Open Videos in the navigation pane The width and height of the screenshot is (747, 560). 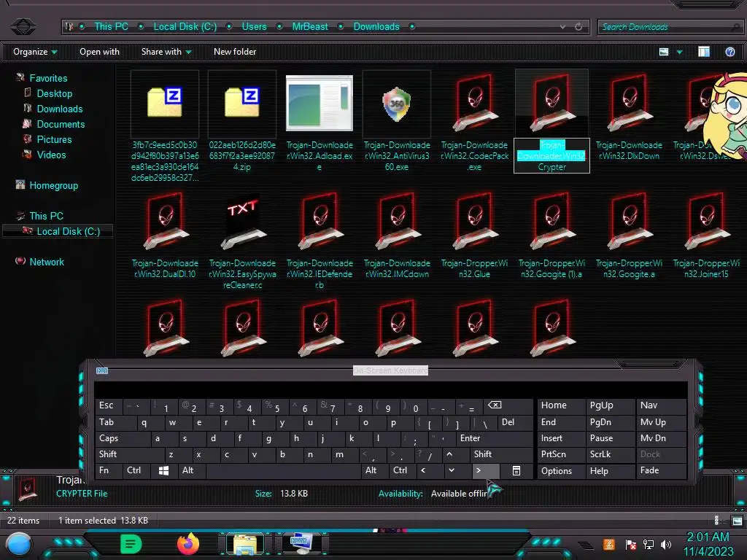click(52, 155)
